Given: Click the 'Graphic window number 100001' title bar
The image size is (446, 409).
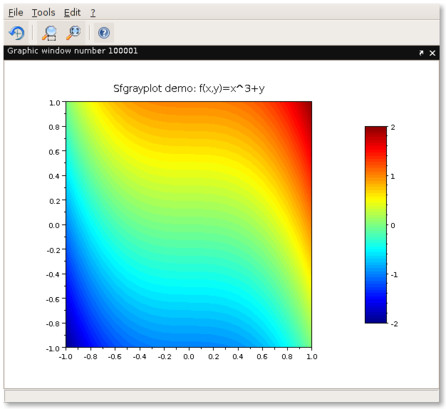Looking at the screenshot, I should pos(221,53).
